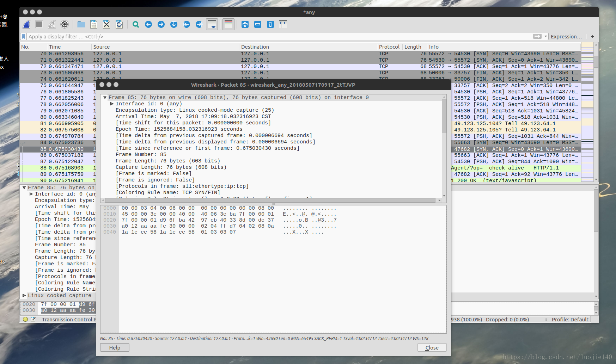This screenshot has width=616, height=364.
Task: Open the Expression… filter builder
Action: tap(566, 36)
